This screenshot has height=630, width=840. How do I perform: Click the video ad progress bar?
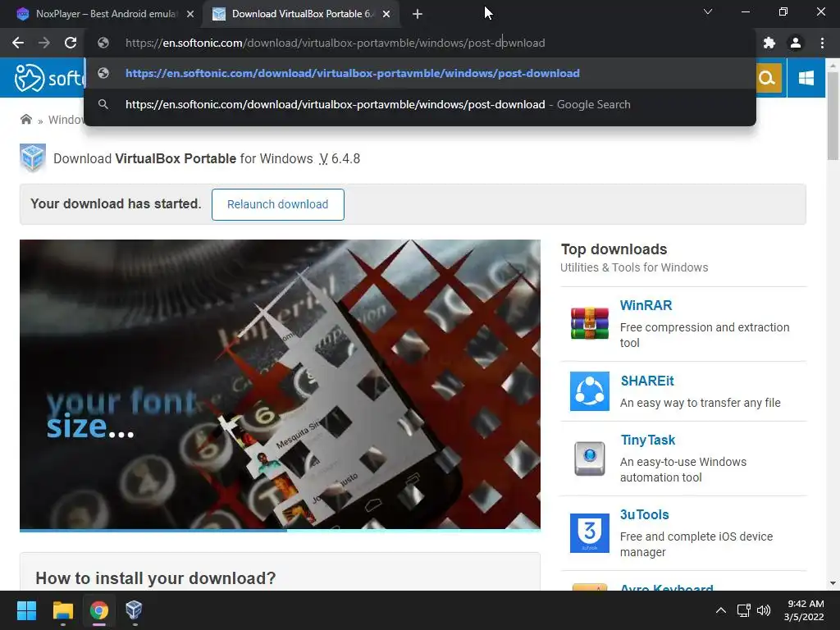point(280,531)
